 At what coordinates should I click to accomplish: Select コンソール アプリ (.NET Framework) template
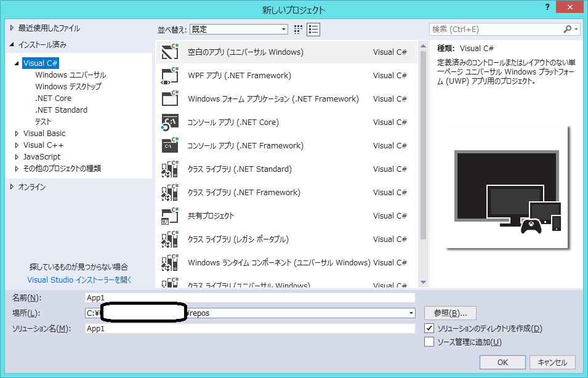tap(286, 145)
